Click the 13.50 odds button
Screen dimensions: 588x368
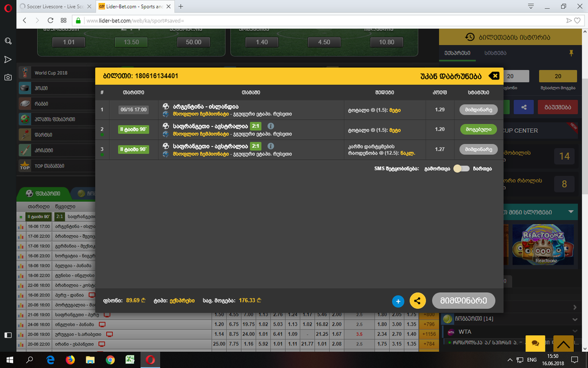tap(131, 42)
